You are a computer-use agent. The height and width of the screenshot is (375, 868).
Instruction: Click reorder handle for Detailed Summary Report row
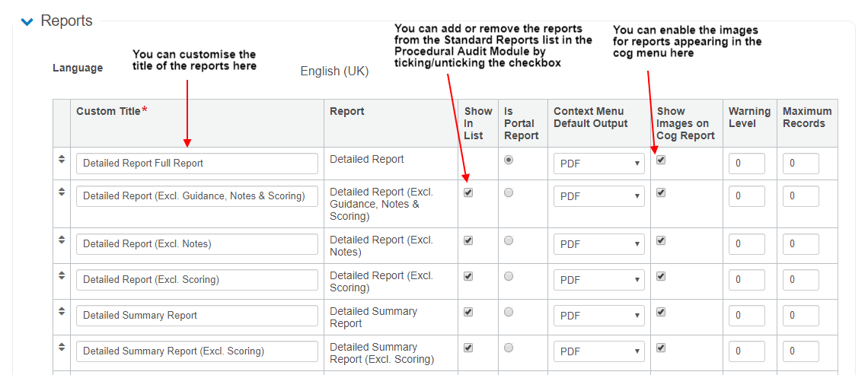62,311
